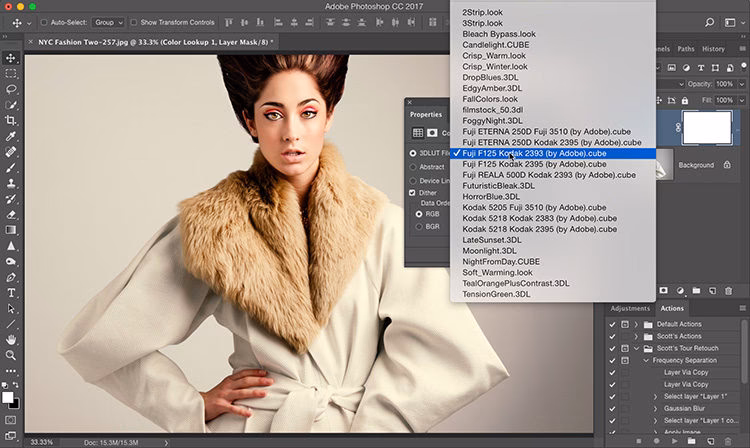Choose the BGR data order radio
The width and height of the screenshot is (750, 448).
[419, 227]
